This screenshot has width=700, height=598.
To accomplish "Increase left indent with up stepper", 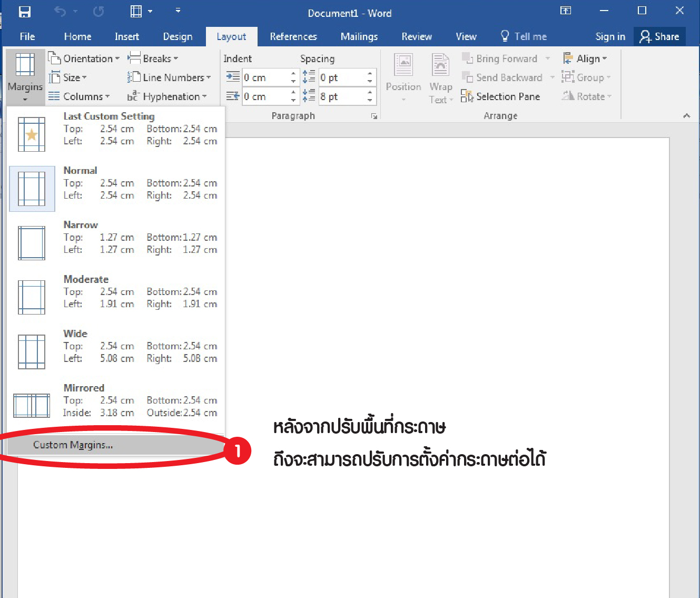I will coord(294,74).
